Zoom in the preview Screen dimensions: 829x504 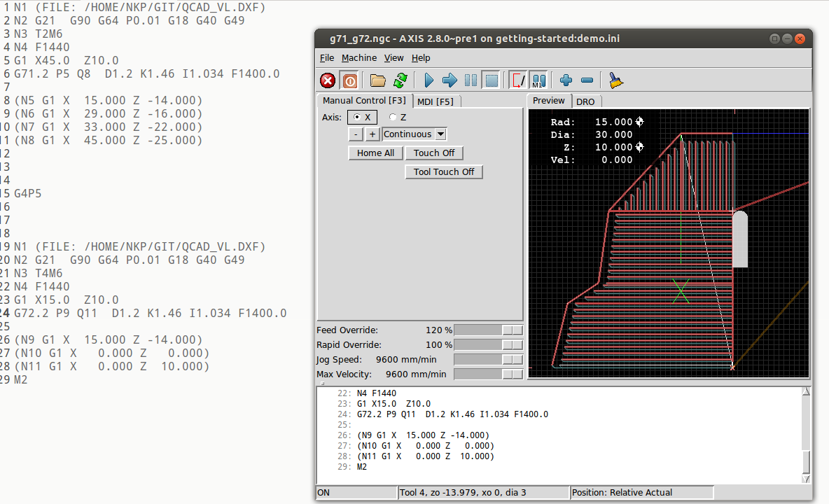[x=566, y=80]
